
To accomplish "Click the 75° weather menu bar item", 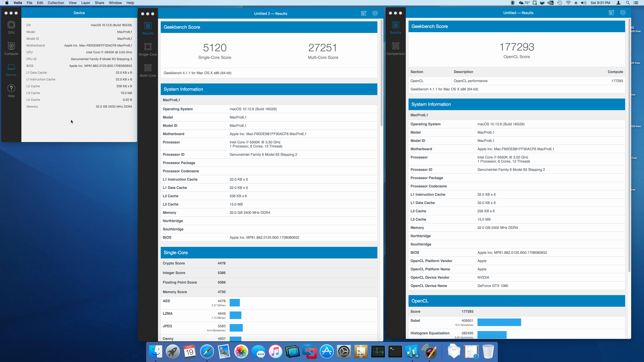I will click(x=524, y=3).
